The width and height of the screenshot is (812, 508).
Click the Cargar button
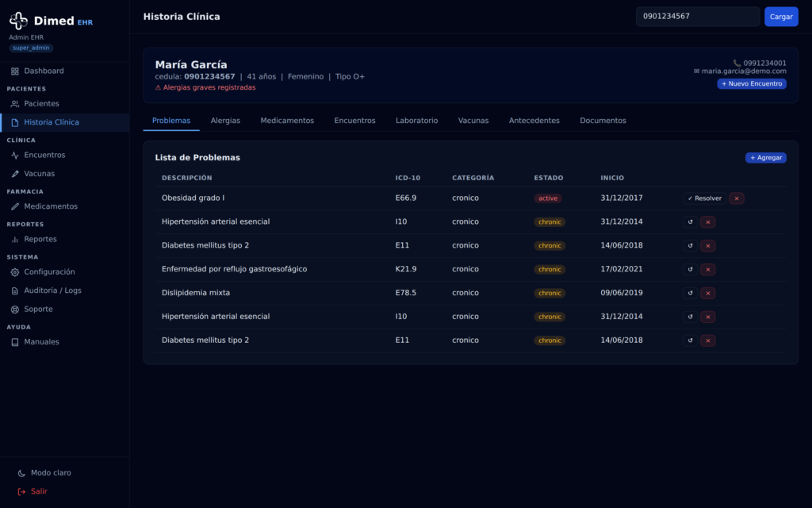click(781, 17)
